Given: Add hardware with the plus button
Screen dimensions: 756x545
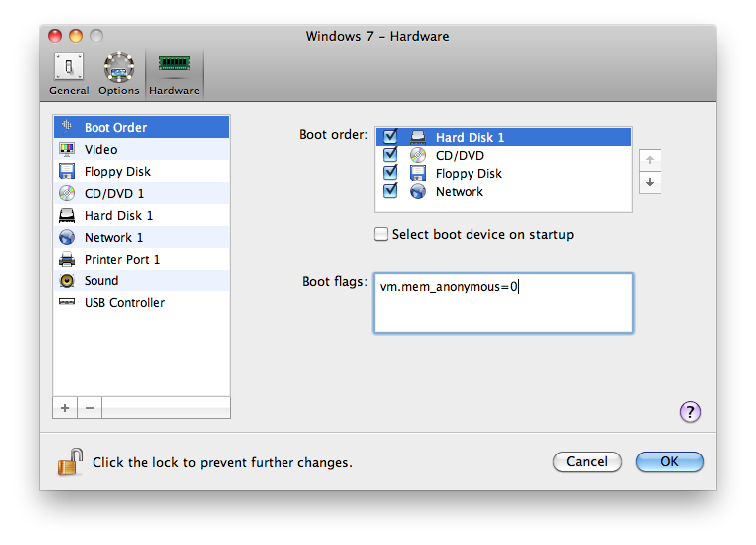Looking at the screenshot, I should click(x=65, y=408).
